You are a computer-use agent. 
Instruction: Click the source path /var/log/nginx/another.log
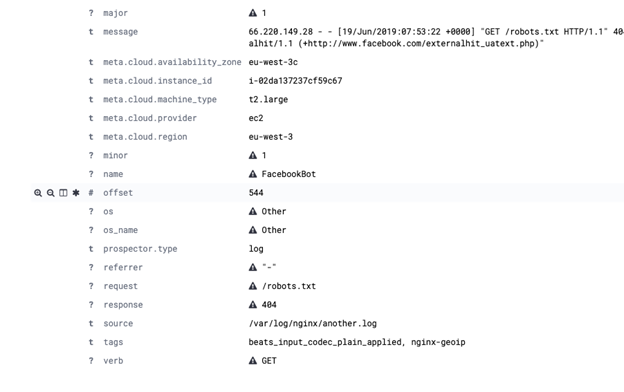point(313,324)
